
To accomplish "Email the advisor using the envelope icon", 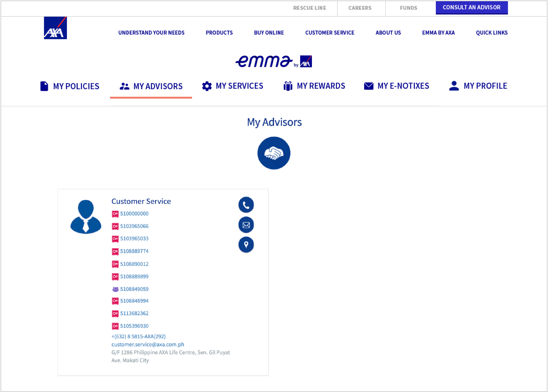I will coord(246,225).
